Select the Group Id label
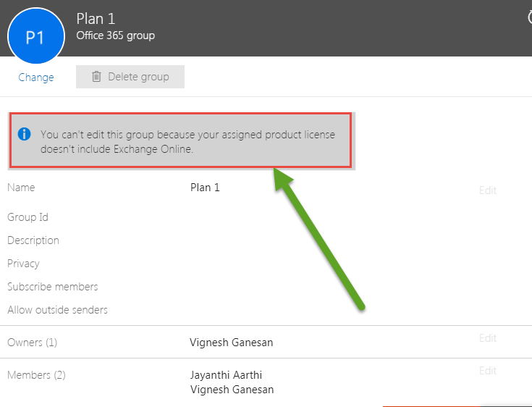 28,217
